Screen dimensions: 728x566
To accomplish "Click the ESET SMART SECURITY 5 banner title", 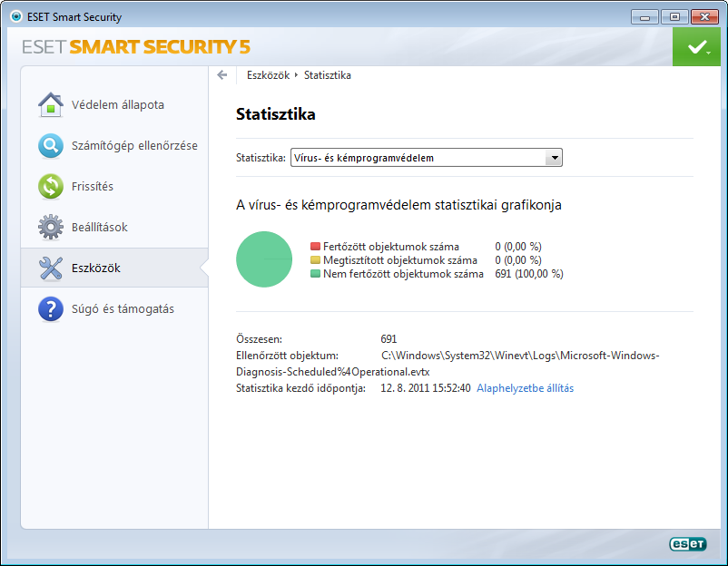I will [x=136, y=47].
